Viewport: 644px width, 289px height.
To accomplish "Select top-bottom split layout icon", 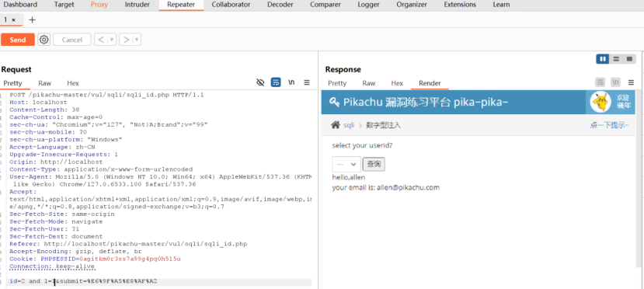I will point(616,59).
